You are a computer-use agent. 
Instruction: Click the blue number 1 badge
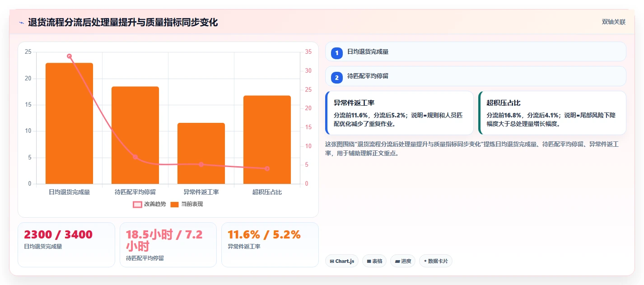(x=336, y=53)
